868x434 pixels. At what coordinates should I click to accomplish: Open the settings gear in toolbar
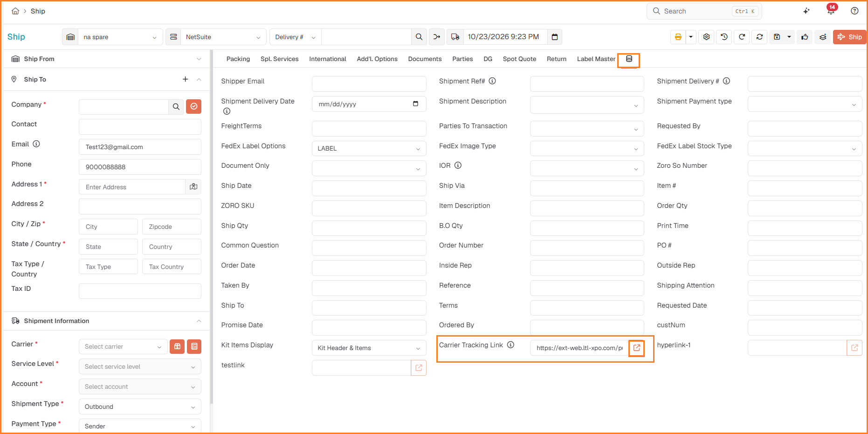(707, 37)
